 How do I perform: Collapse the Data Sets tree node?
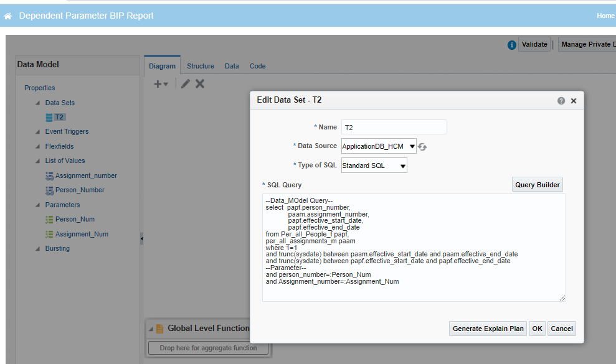[37, 103]
